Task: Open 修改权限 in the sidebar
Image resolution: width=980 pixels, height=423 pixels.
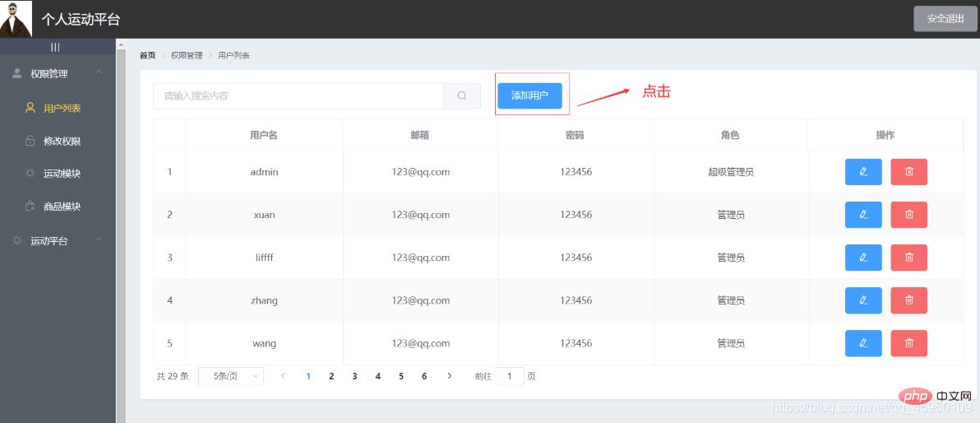Action: coord(62,142)
